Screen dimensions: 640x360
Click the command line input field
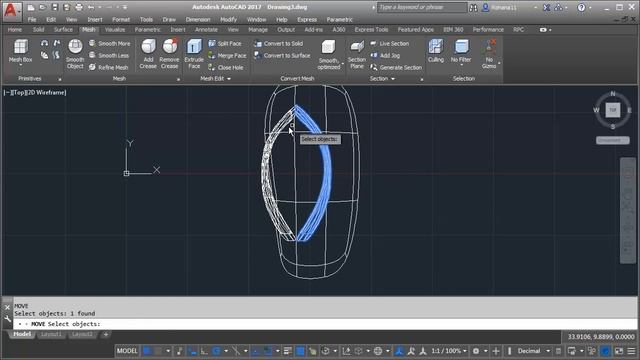tap(325, 324)
